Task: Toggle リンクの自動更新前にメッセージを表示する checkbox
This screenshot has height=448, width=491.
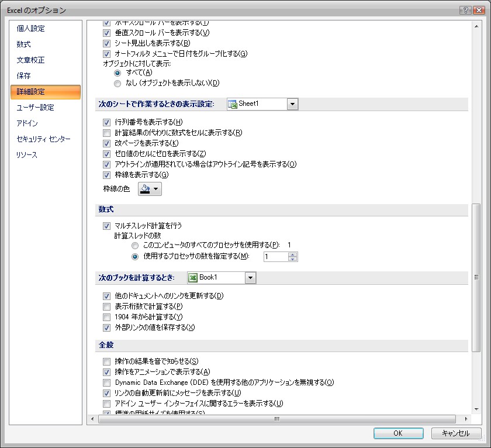Action: point(106,393)
